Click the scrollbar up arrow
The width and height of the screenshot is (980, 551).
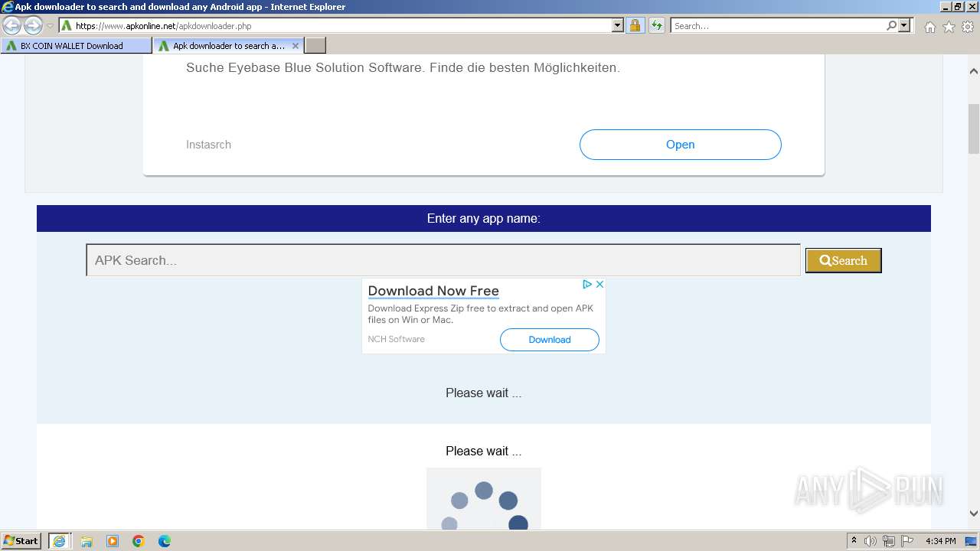tap(974, 71)
